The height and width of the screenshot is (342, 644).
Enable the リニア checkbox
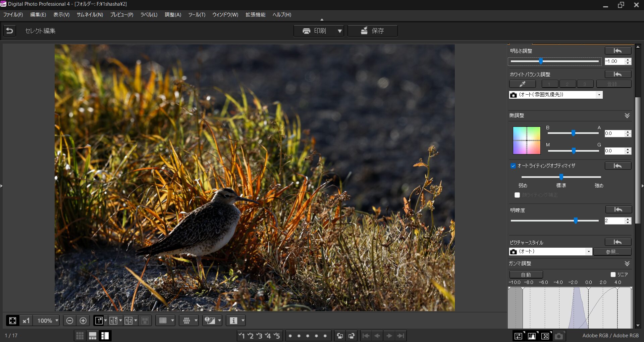(x=613, y=275)
